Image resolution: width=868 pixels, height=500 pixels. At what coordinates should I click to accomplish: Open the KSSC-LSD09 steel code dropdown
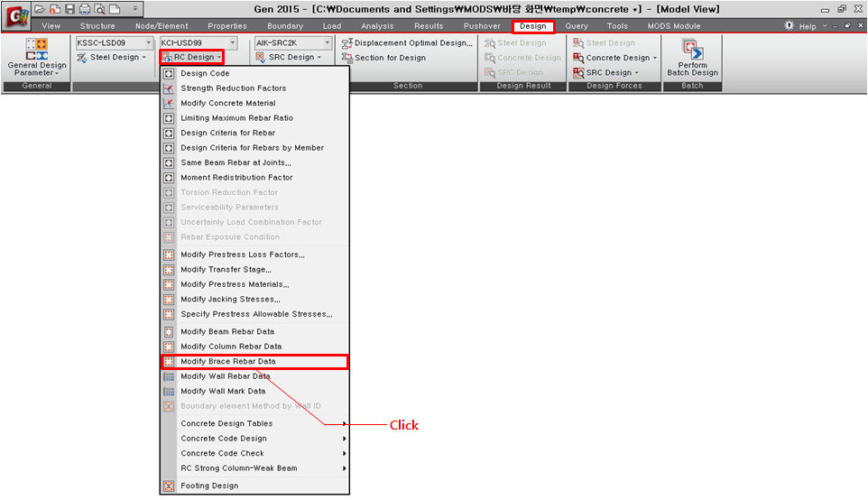[148, 42]
